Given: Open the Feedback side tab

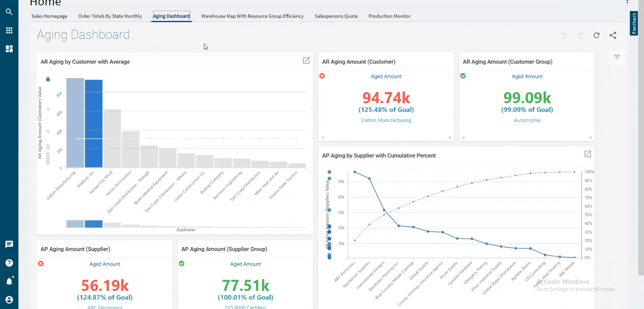Looking at the screenshot, I should coord(634,24).
